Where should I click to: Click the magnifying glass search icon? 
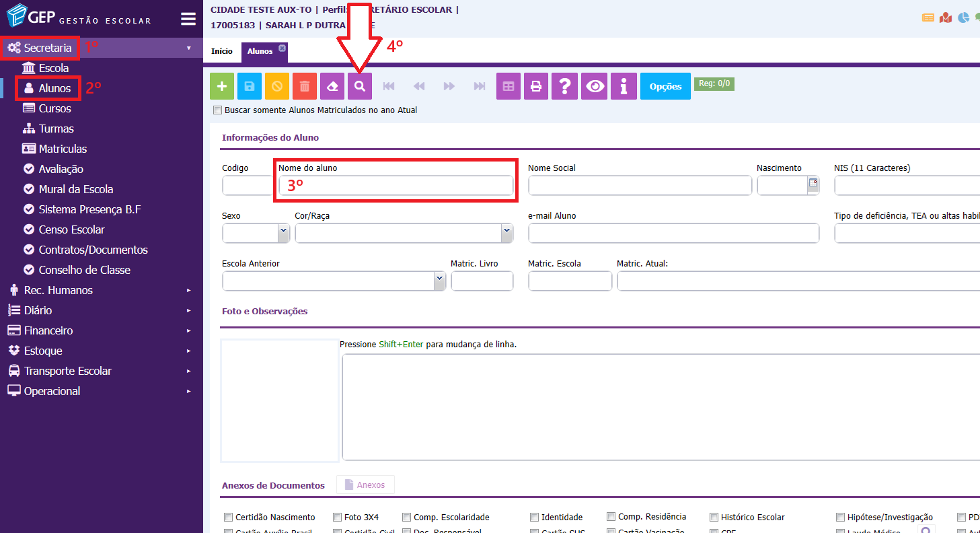point(360,86)
